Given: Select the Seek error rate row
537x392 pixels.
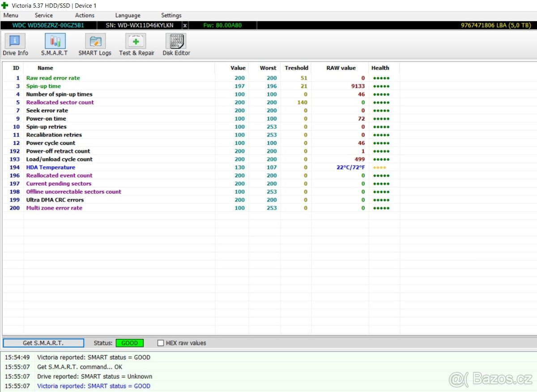Looking at the screenshot, I should coord(201,110).
